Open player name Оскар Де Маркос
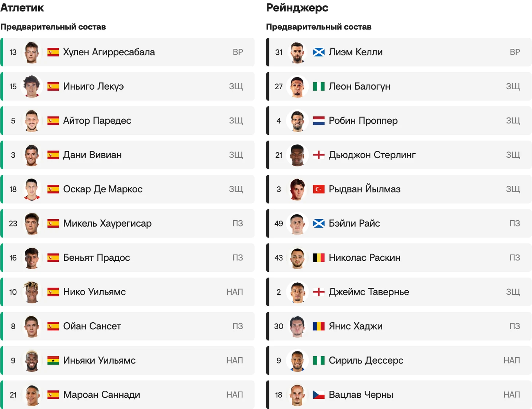This screenshot has height=409, width=532. [103, 189]
